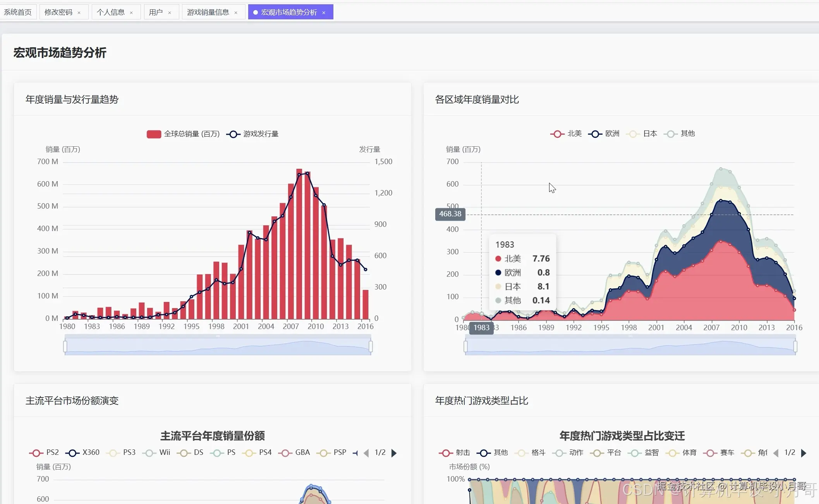This screenshot has width=819, height=504.
Task: Go to next game genre legend page
Action: pyautogui.click(x=804, y=453)
